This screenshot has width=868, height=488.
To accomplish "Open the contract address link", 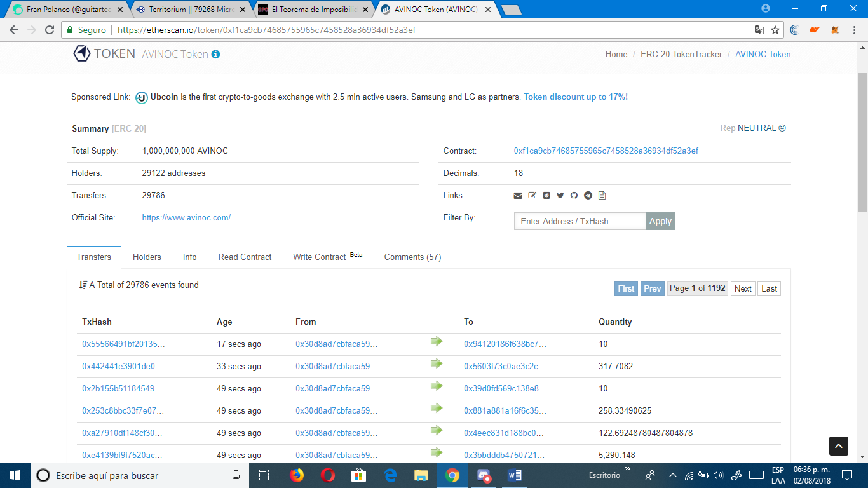I will 606,151.
